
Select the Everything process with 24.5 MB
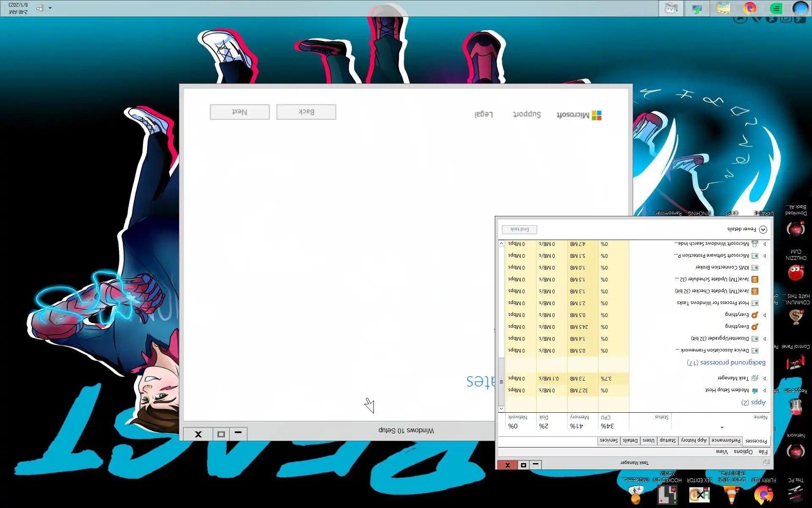click(x=737, y=327)
